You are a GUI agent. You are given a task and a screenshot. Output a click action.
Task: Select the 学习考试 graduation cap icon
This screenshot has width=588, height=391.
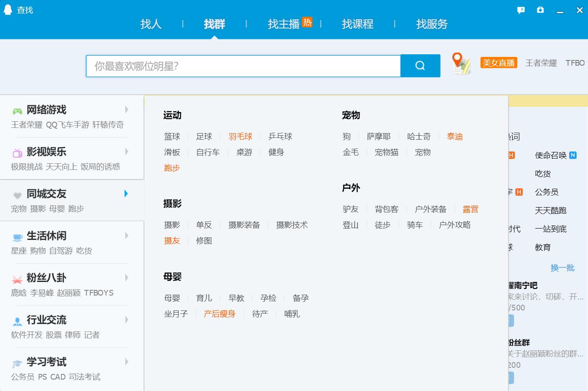(17, 362)
